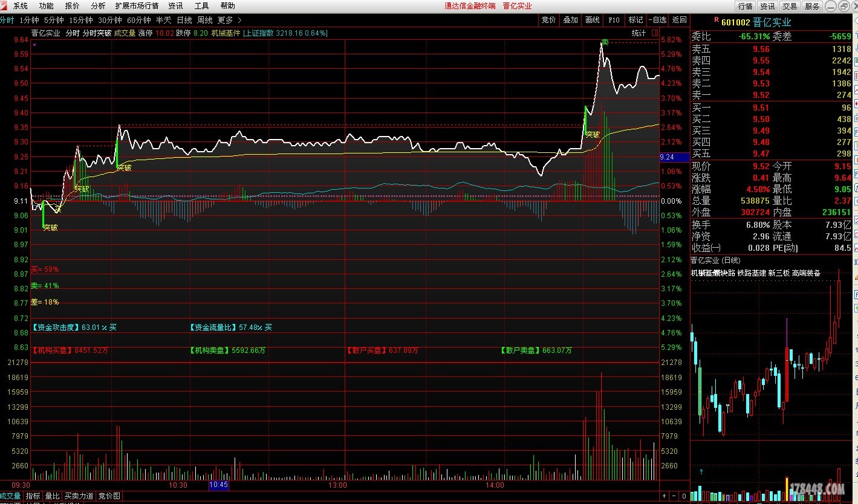Click the 0 reset icon at bottom
The width and height of the screenshot is (858, 504).
(x=683, y=496)
